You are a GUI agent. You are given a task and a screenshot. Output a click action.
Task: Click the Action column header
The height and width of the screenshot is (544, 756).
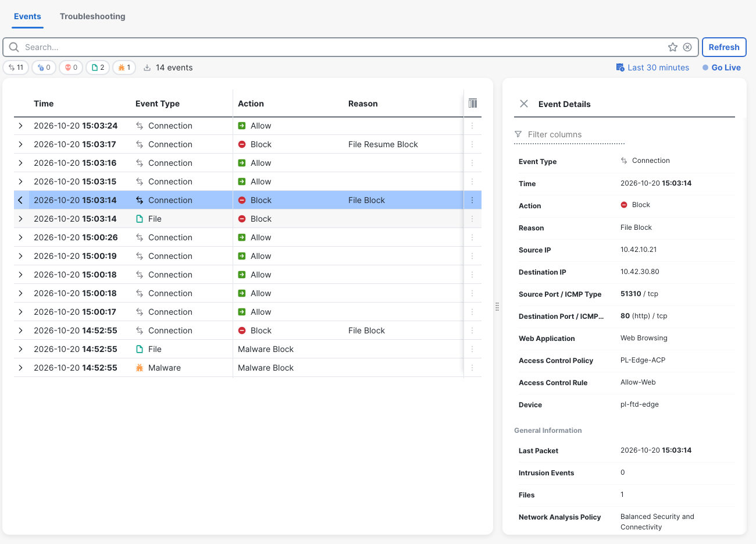click(251, 104)
